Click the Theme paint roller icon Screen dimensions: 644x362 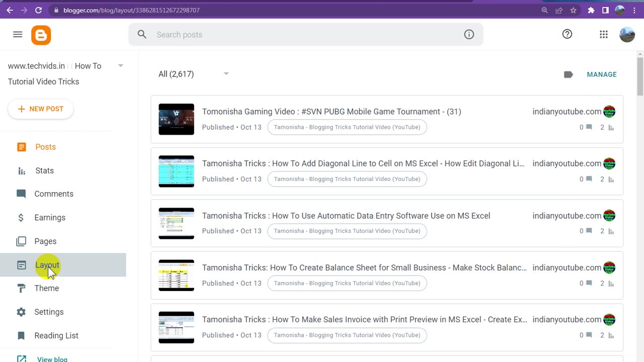pyautogui.click(x=21, y=288)
